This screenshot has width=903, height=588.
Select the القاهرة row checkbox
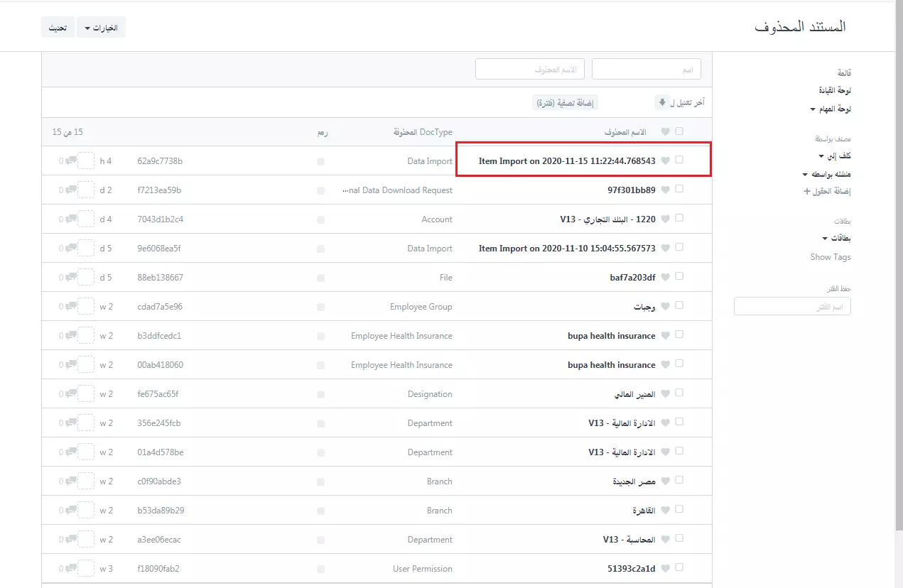[679, 510]
